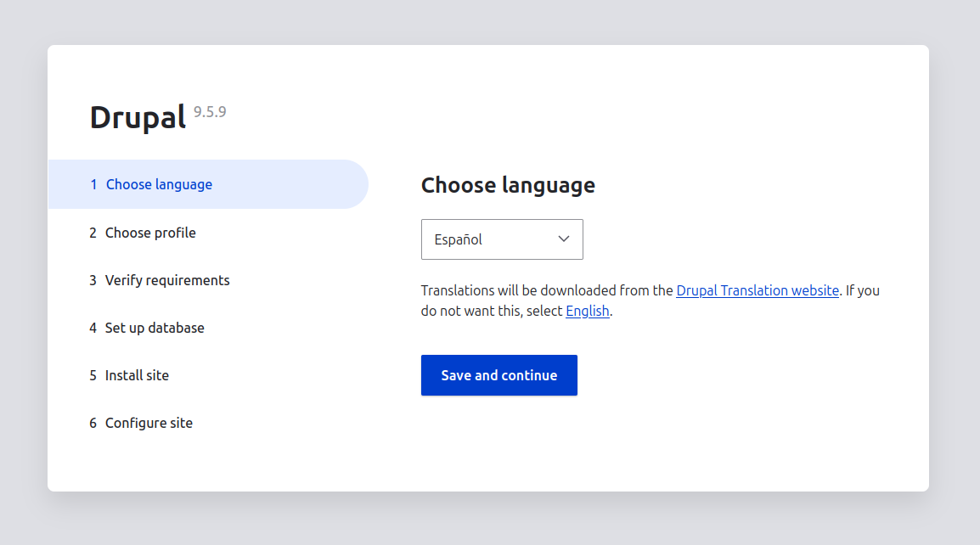Click the number 3 before Verify requirements

(x=93, y=280)
